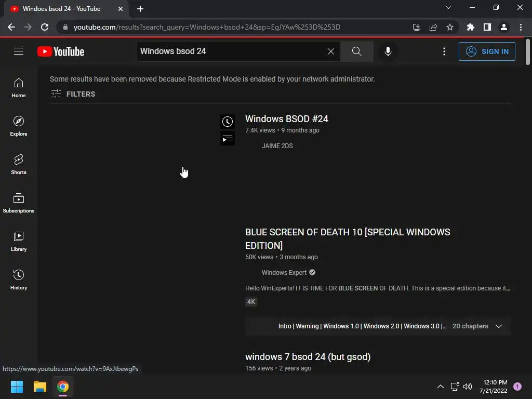
Task: Open volume control in the system tray
Action: click(468, 387)
